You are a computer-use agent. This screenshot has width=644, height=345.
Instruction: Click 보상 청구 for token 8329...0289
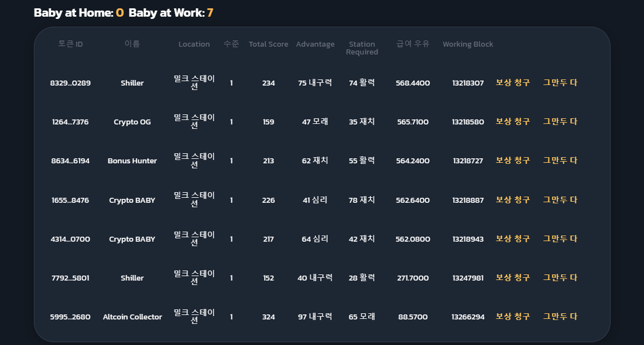point(513,82)
